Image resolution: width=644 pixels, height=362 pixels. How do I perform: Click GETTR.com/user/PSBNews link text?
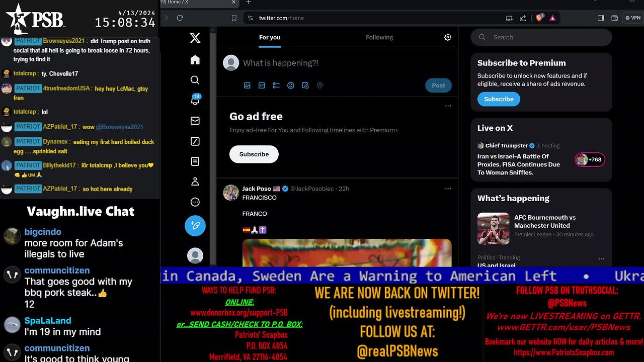click(563, 327)
